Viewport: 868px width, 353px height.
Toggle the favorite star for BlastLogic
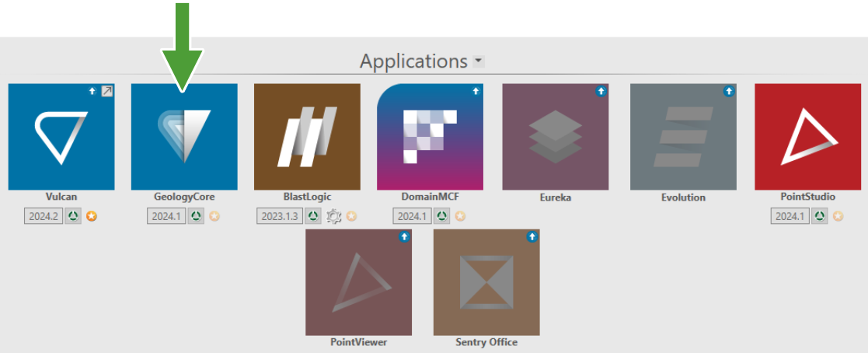[x=351, y=216]
